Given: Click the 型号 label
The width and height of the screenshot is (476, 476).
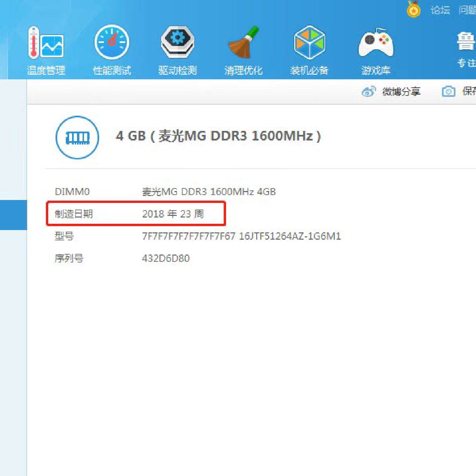Looking at the screenshot, I should point(64,236).
